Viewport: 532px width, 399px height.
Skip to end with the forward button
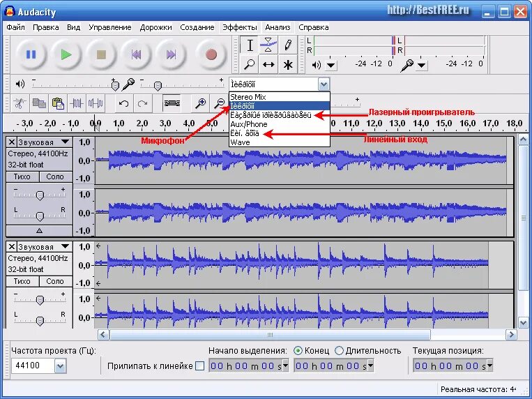point(171,54)
